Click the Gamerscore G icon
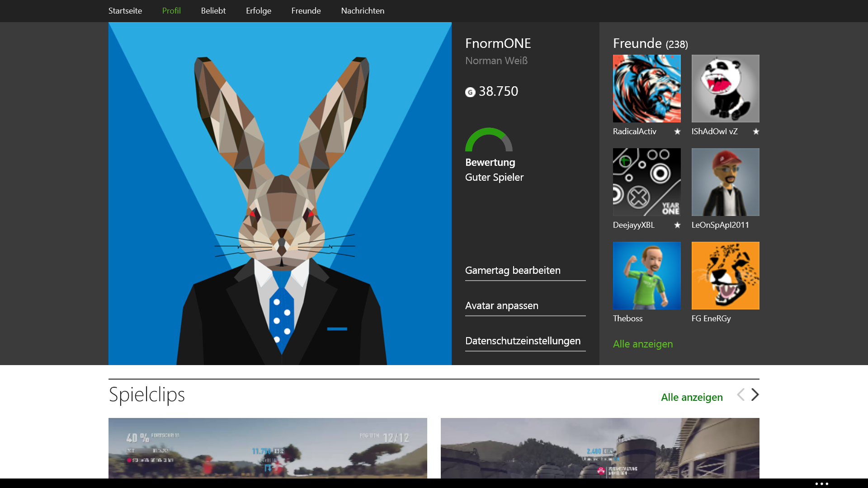 470,92
